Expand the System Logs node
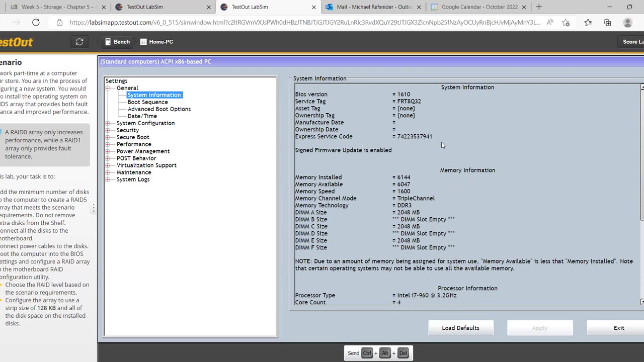This screenshot has width=644, height=362. click(x=107, y=179)
